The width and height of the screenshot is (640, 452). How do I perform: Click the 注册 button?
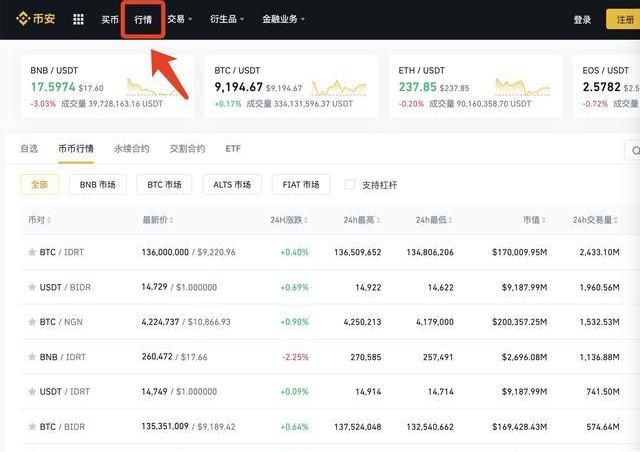coord(622,19)
